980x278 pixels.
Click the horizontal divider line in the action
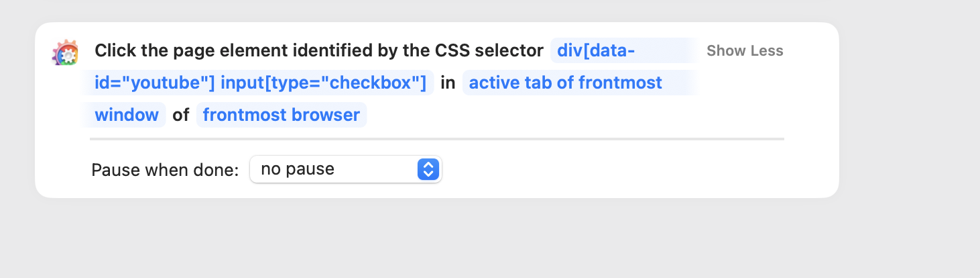(436, 139)
